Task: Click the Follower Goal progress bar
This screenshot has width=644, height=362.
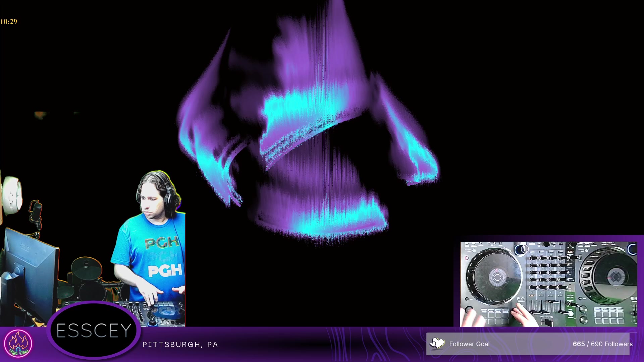Action: 532,344
